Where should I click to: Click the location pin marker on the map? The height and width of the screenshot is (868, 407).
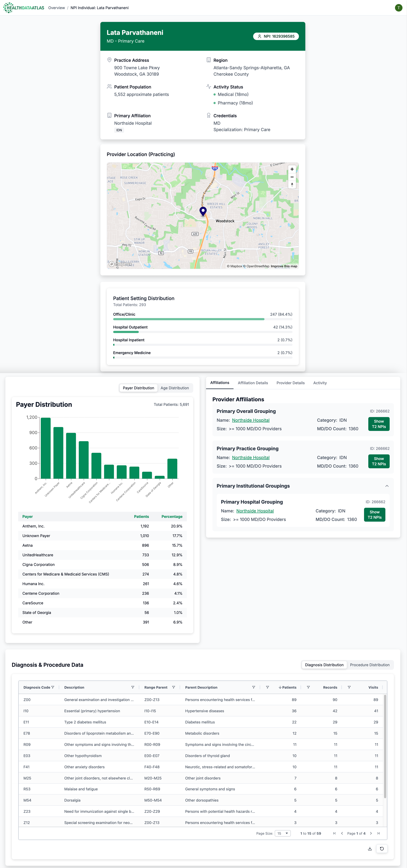203,211
